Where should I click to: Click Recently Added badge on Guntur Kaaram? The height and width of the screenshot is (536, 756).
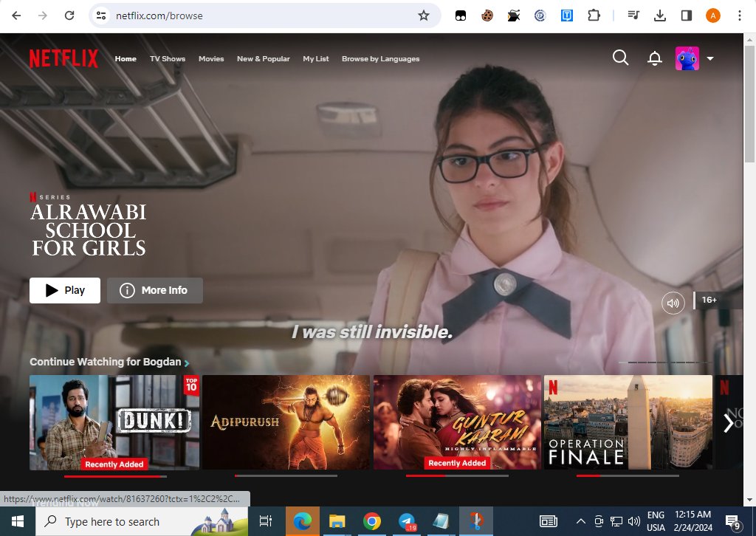(x=457, y=463)
